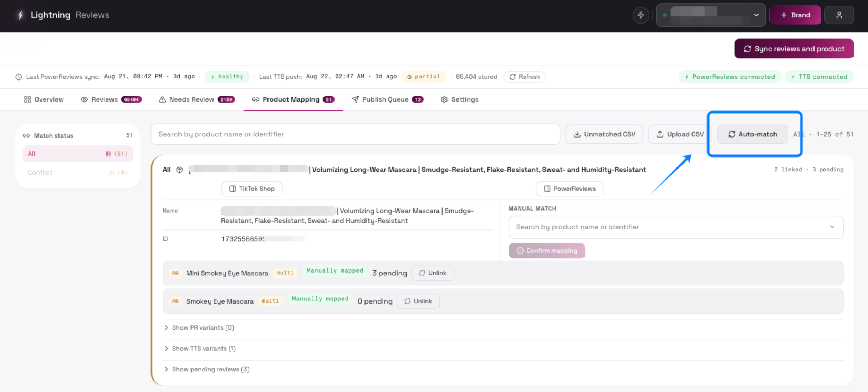Open the Manual Match search dropdown

676,227
